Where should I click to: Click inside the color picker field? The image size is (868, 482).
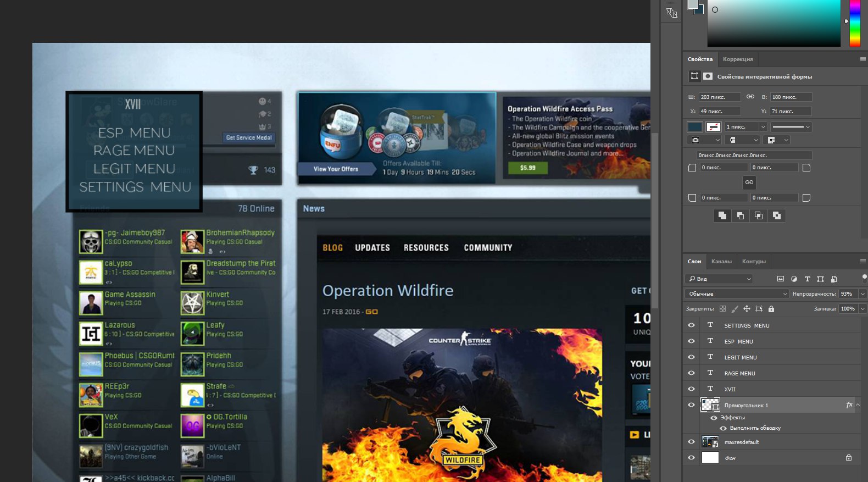[774, 23]
